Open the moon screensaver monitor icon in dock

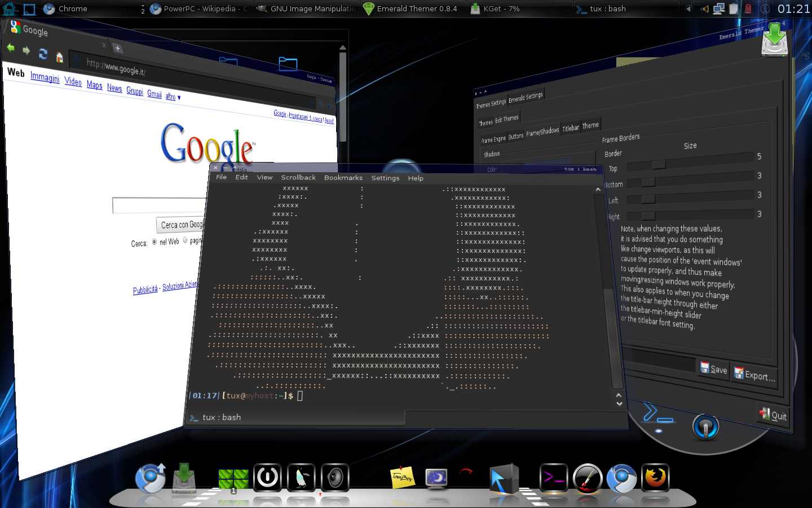tap(436, 479)
